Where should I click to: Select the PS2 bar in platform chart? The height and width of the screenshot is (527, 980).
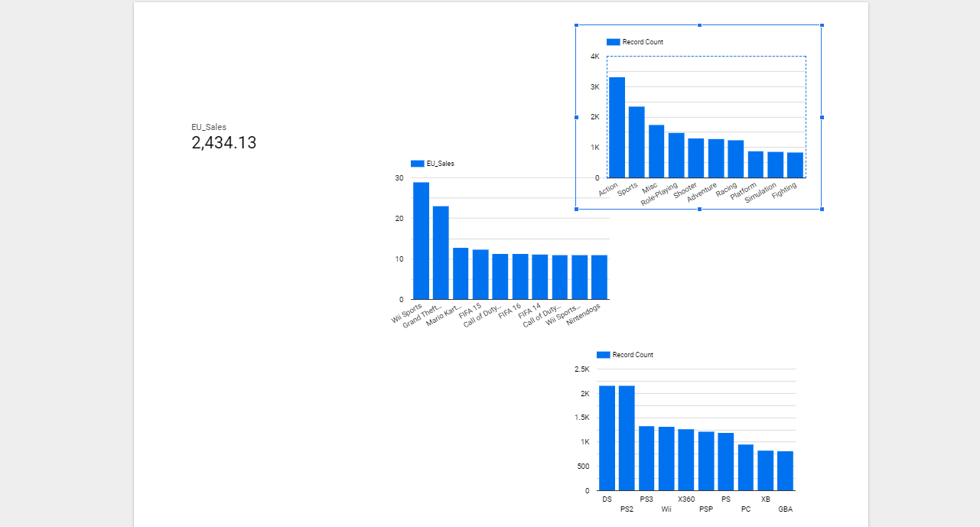[x=627, y=438]
